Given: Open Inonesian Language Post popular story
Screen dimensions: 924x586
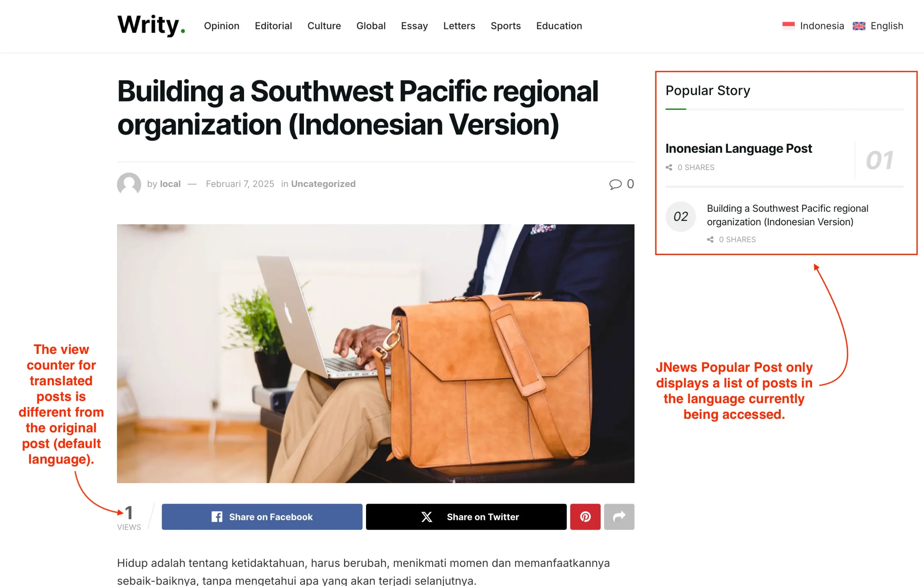Looking at the screenshot, I should (x=738, y=148).
